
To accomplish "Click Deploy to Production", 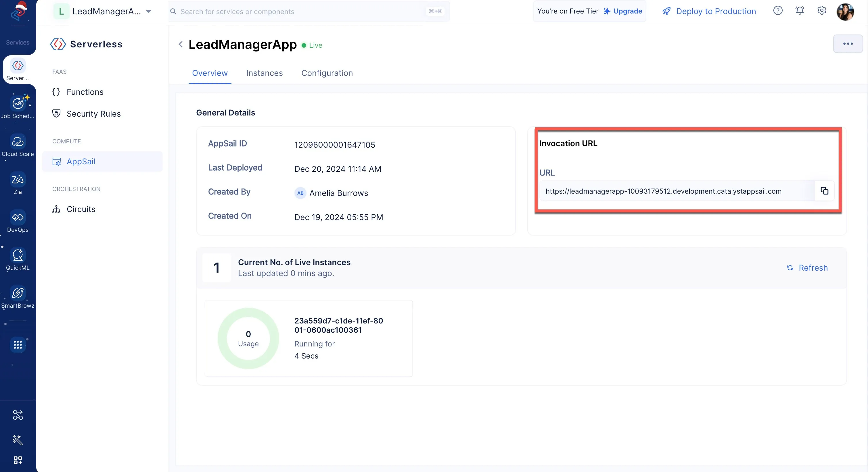I will (x=709, y=11).
